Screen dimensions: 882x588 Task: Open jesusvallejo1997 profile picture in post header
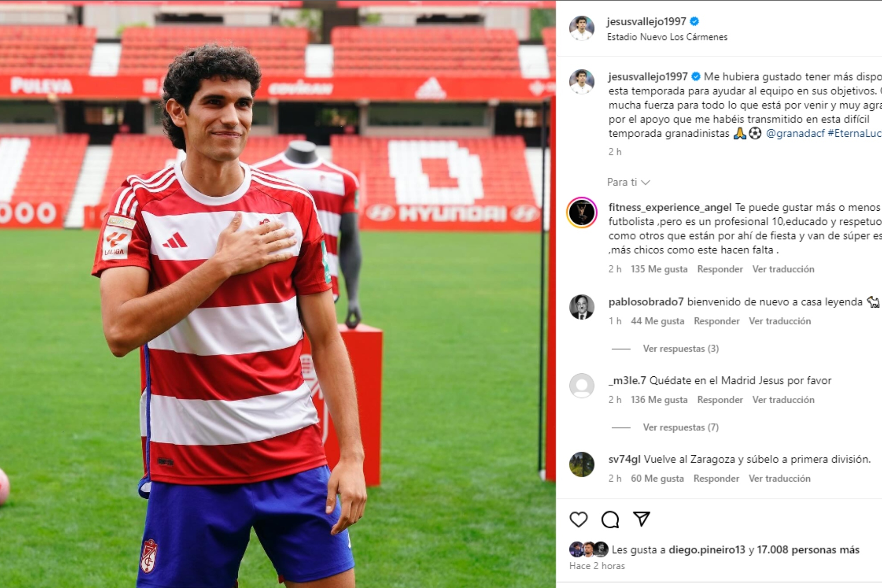click(581, 28)
